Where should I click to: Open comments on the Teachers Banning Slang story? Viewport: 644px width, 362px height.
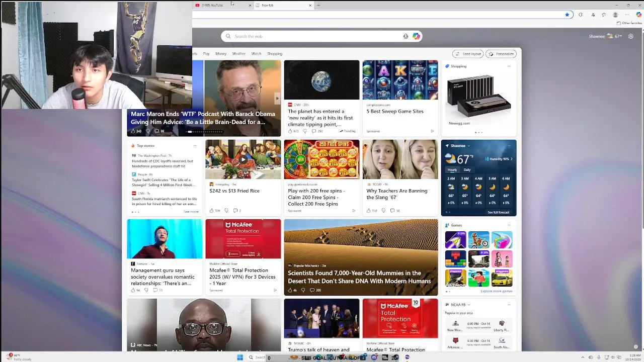click(395, 211)
